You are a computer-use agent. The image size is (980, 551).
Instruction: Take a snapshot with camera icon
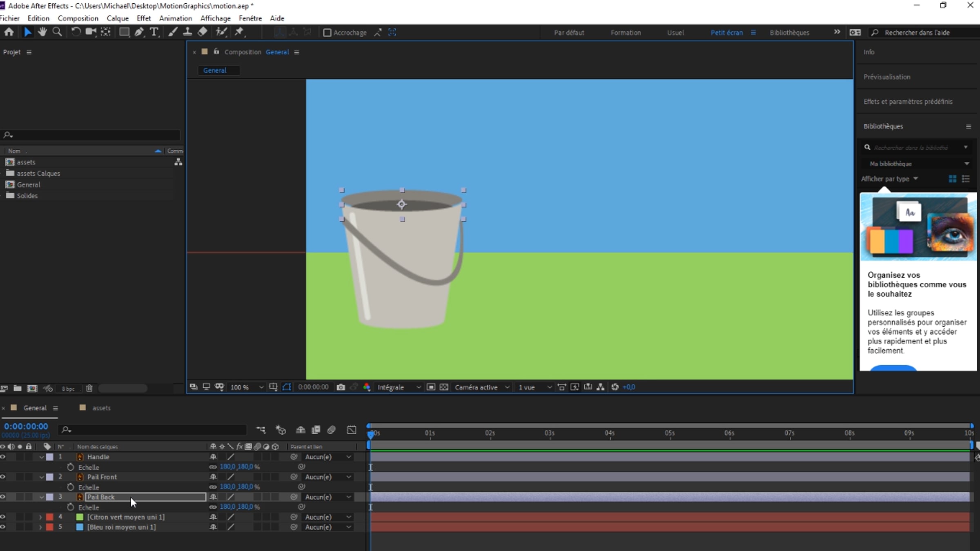(341, 387)
